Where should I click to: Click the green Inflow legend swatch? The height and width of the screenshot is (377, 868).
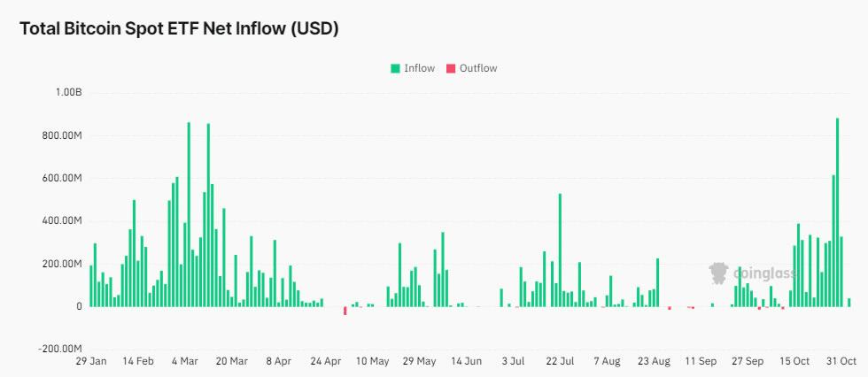point(395,68)
